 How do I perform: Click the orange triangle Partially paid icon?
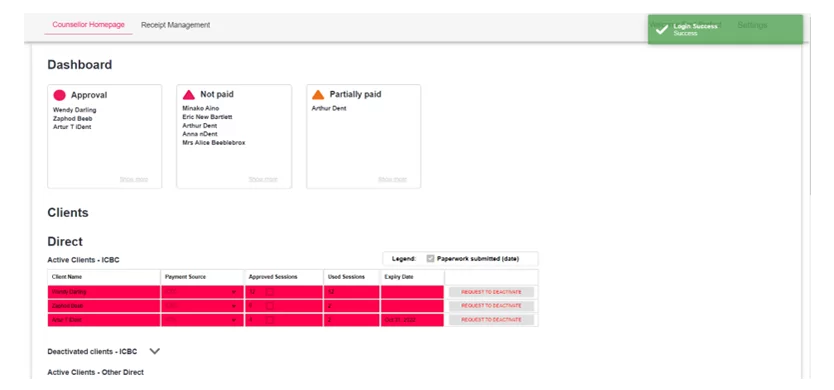tap(318, 95)
